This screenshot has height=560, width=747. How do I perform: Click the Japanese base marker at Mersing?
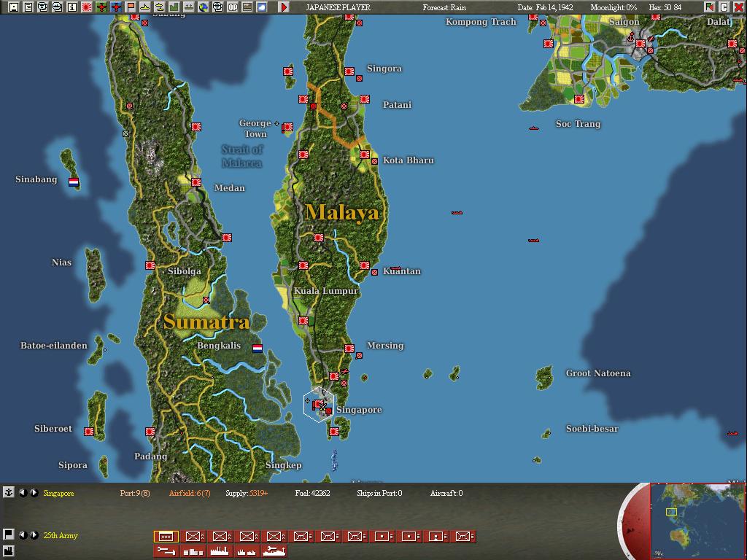(349, 349)
